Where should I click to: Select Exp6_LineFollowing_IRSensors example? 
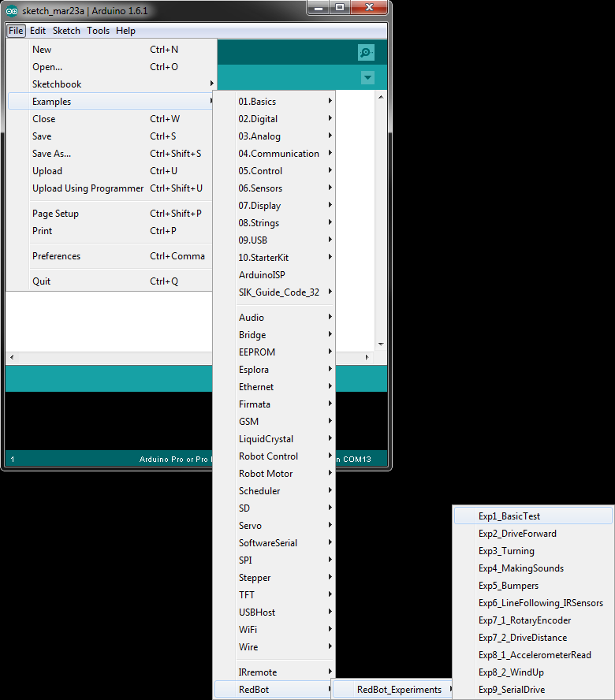pos(540,603)
